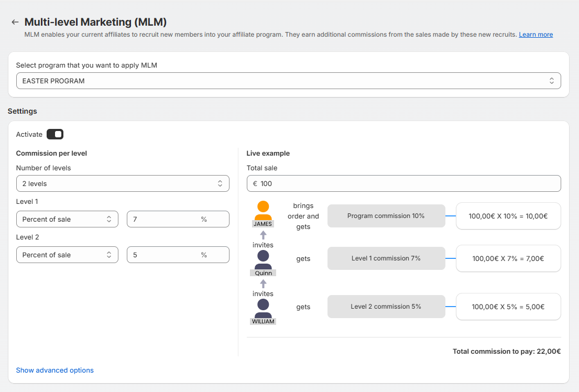Click the upward arrow between Quinn and William
Viewport: 579px width, 392px height.
pos(263,284)
